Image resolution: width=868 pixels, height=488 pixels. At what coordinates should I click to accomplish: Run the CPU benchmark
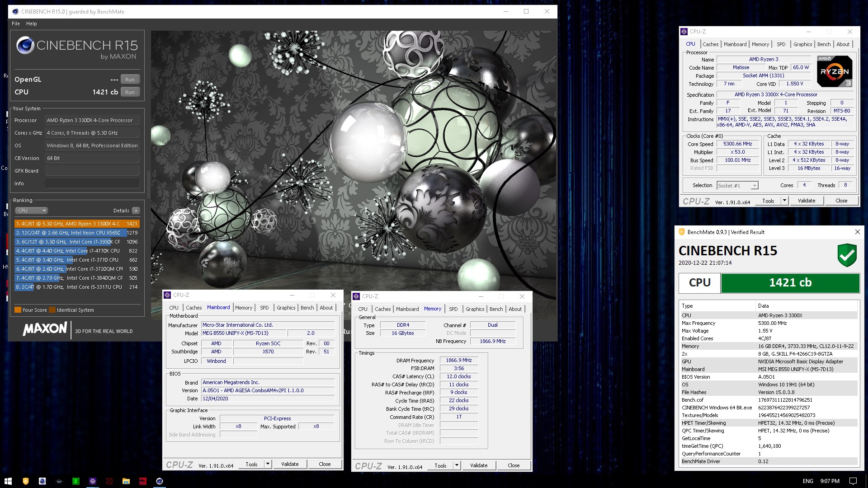130,92
